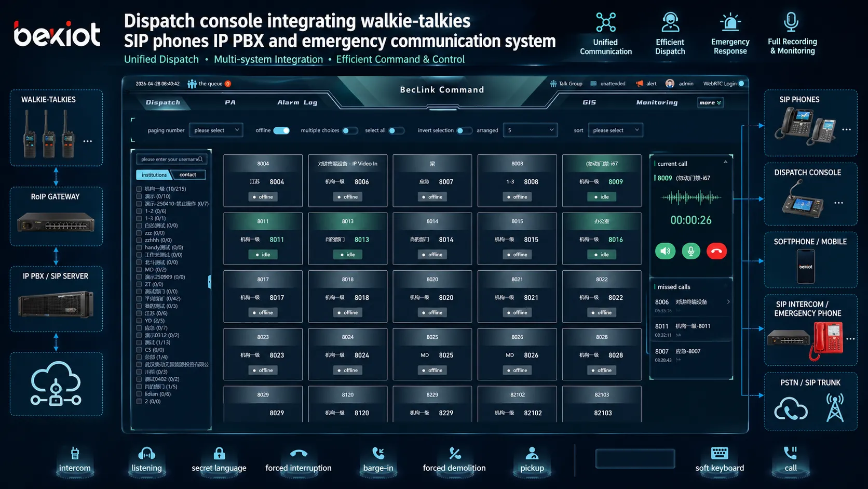Image resolution: width=868 pixels, height=489 pixels.
Task: Toggle the invert selection switch
Action: tap(464, 130)
